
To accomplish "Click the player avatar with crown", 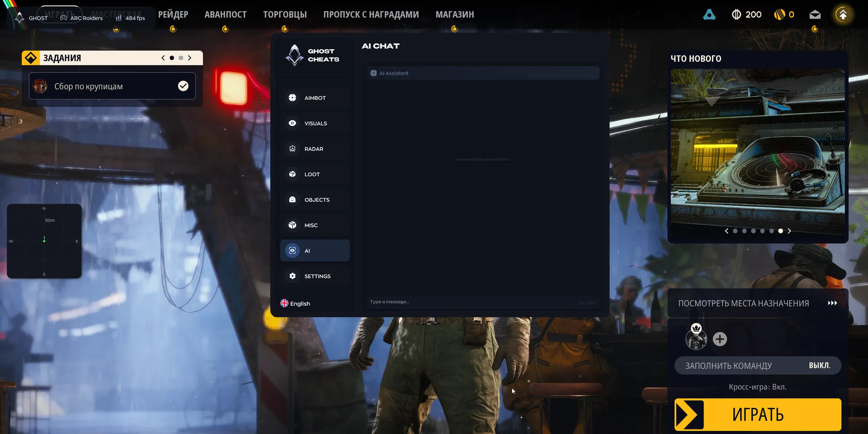I will coord(696,336).
